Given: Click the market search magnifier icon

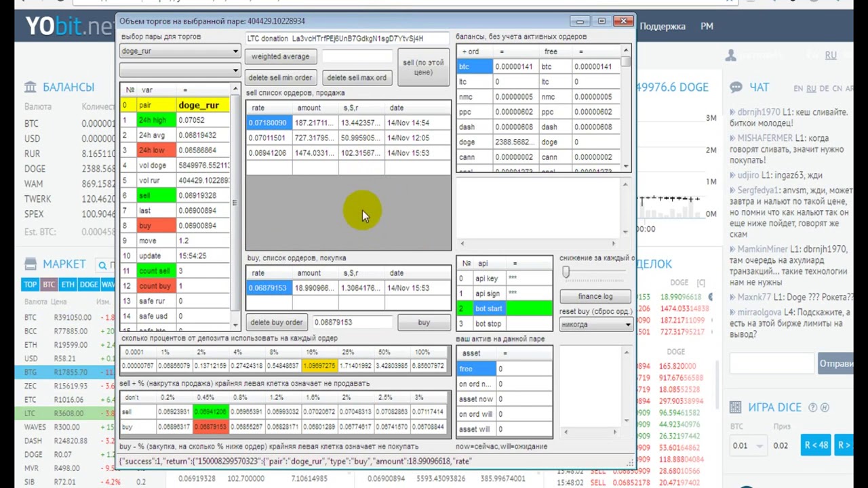Looking at the screenshot, I should point(104,265).
